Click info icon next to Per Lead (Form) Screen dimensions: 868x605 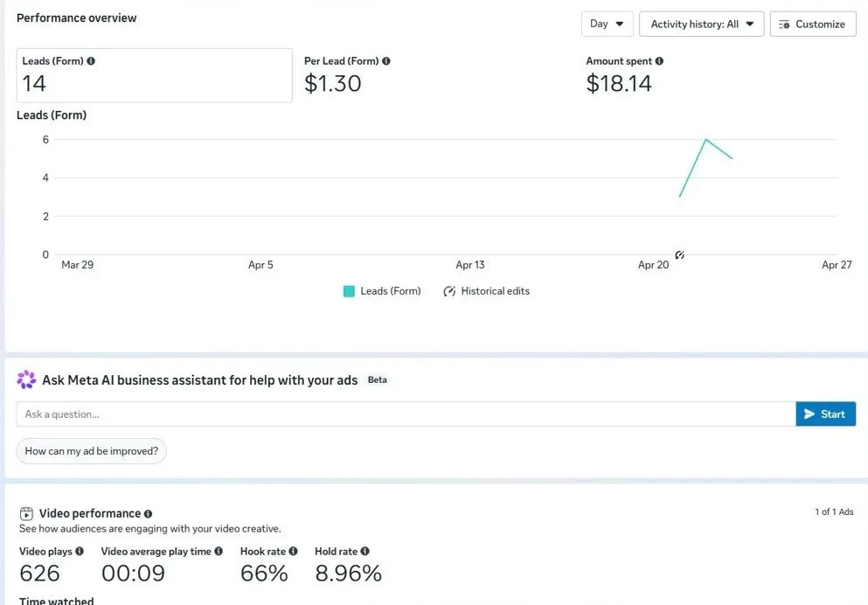[x=385, y=61]
